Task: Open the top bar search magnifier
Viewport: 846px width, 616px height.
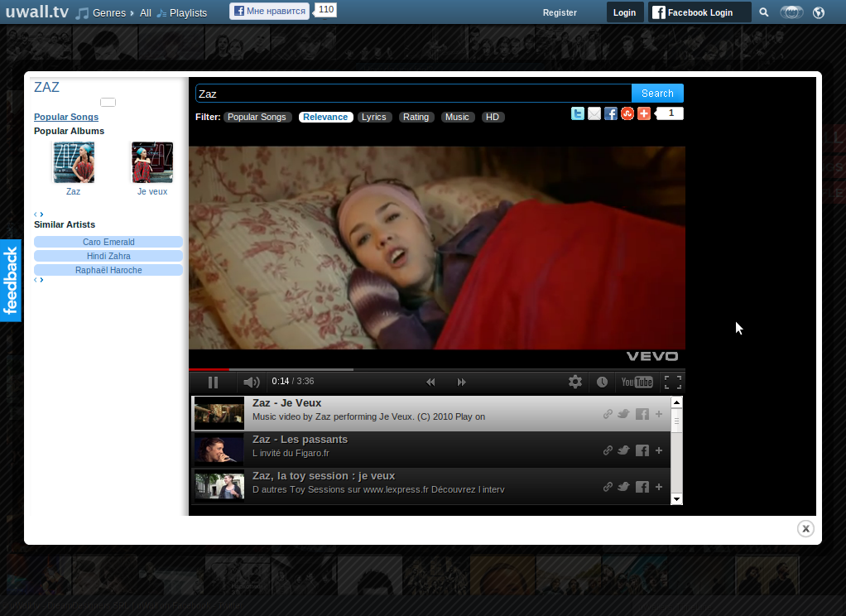Action: coord(763,12)
